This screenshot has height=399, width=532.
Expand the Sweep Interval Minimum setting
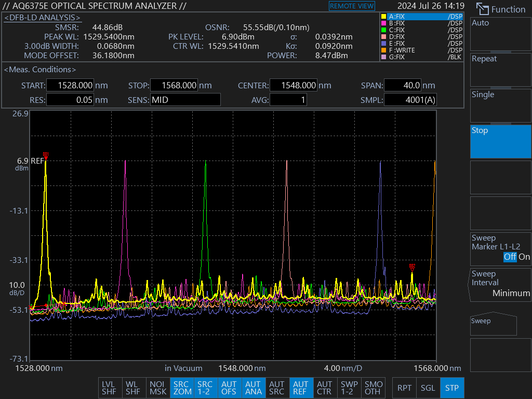tap(500, 284)
